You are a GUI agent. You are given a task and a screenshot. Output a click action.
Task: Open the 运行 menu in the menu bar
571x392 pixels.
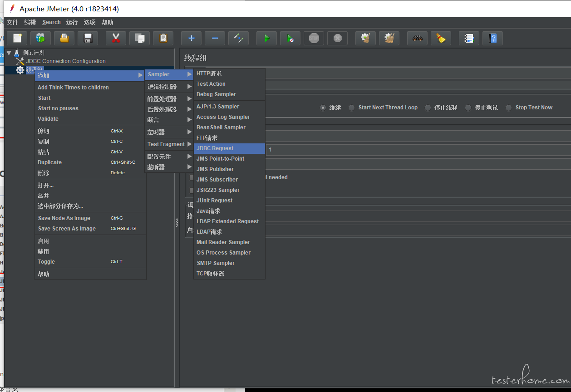[72, 22]
